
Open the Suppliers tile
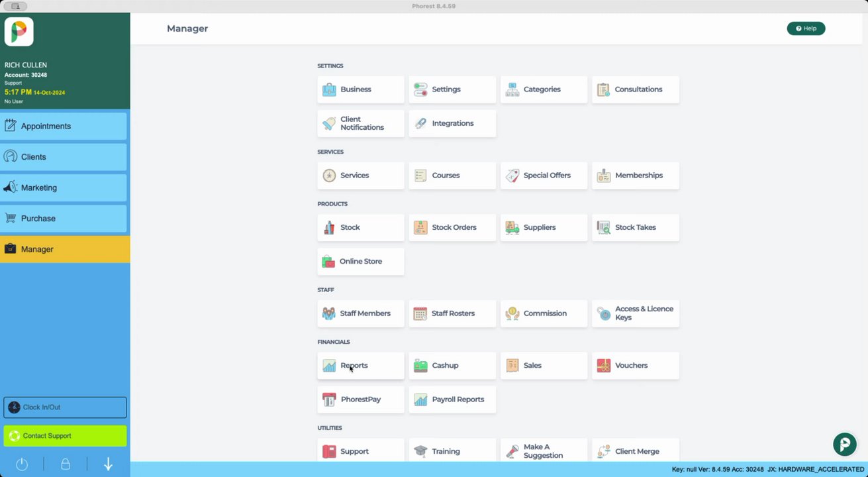tap(544, 227)
